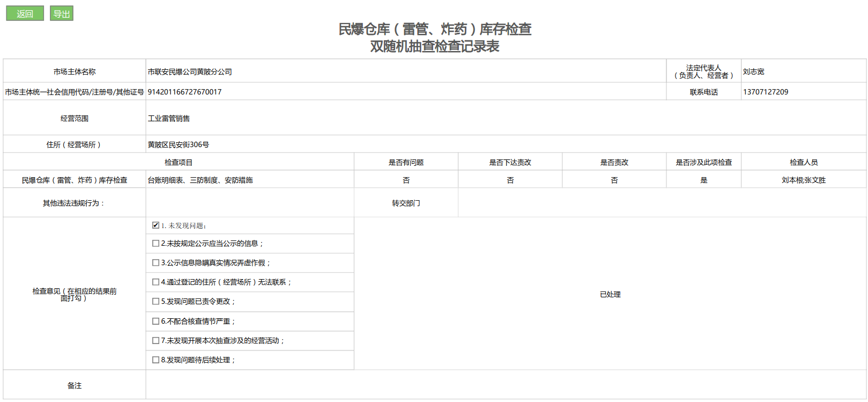
Task: Click 否 value under 是否下达责改
Action: 510,180
